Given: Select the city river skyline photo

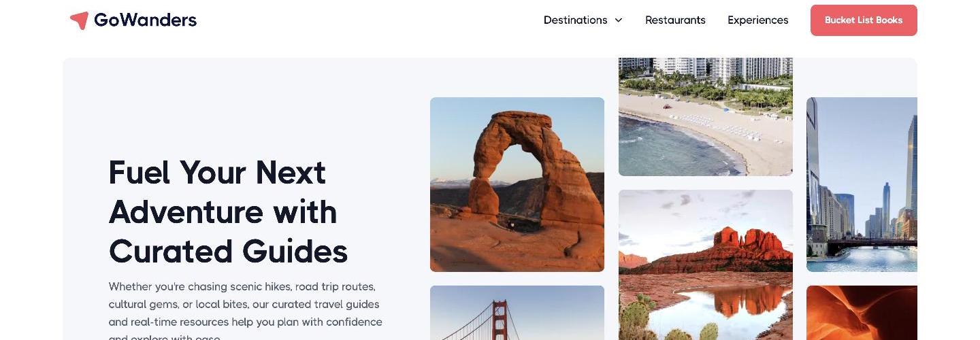Looking at the screenshot, I should point(862,184).
